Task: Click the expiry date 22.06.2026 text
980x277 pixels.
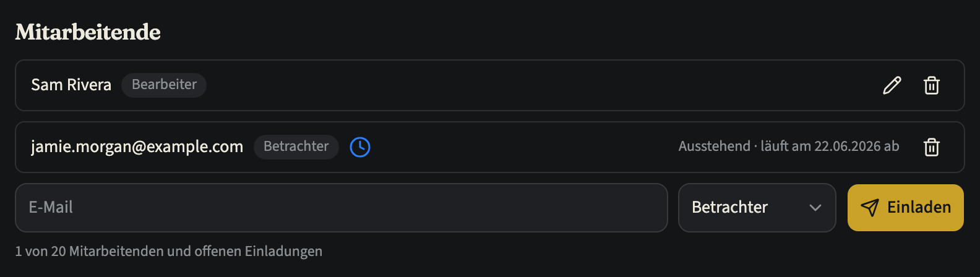Action: point(848,147)
